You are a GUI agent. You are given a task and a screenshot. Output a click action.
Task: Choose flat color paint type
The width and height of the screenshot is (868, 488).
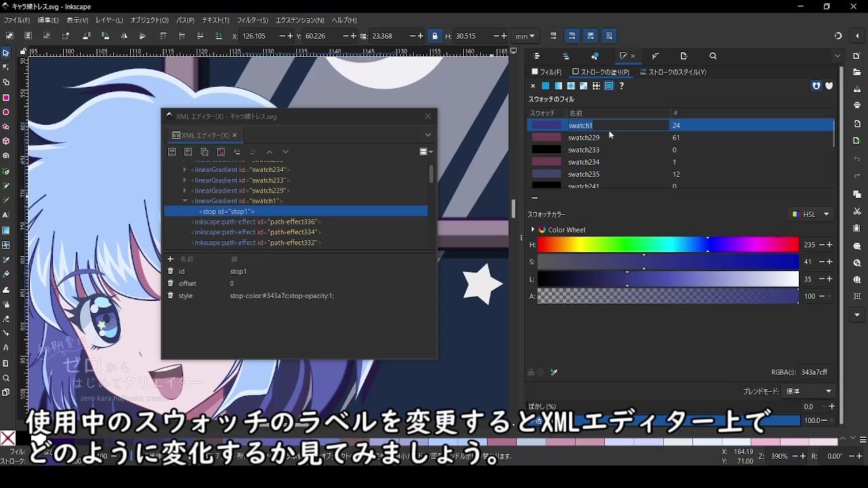[545, 86]
